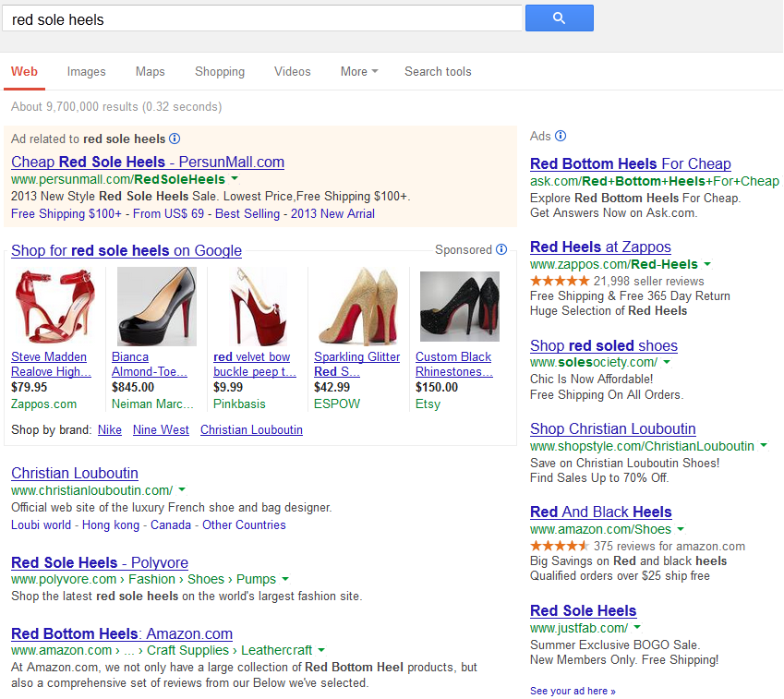Follow 'Hong kong' sitelink
The height and width of the screenshot is (699, 784).
[111, 524]
